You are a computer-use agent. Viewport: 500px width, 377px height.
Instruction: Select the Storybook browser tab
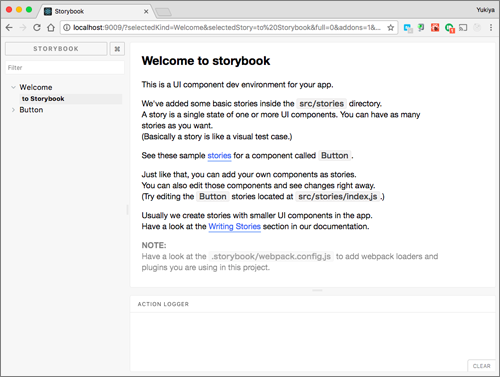click(x=97, y=11)
